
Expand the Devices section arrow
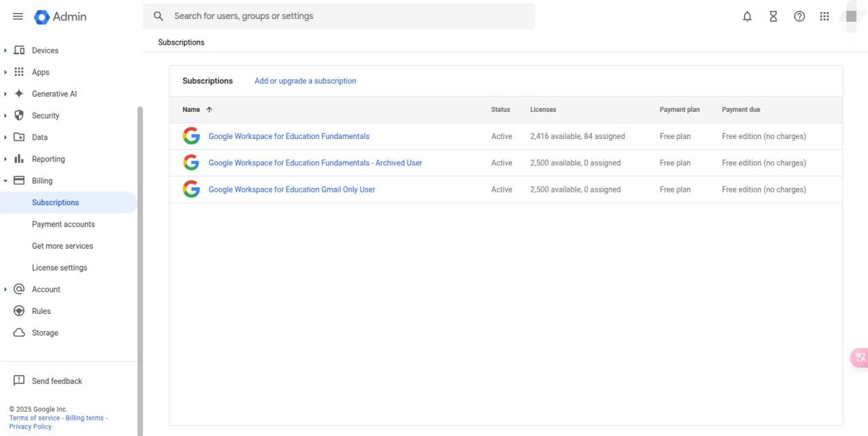(5, 50)
